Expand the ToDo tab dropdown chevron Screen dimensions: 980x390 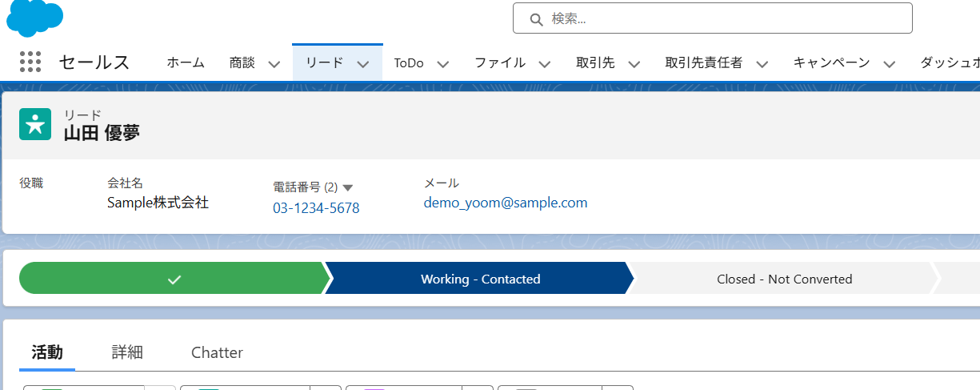click(x=443, y=63)
